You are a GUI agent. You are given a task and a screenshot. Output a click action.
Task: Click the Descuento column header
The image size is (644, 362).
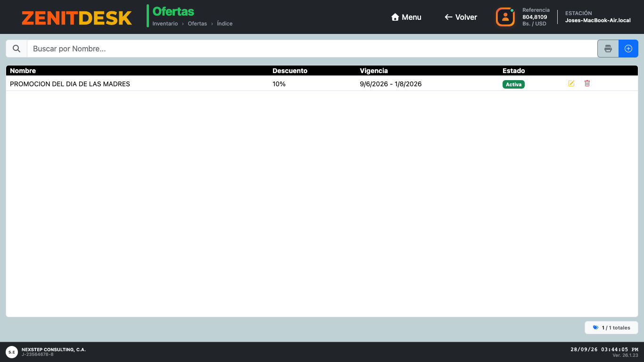point(290,71)
